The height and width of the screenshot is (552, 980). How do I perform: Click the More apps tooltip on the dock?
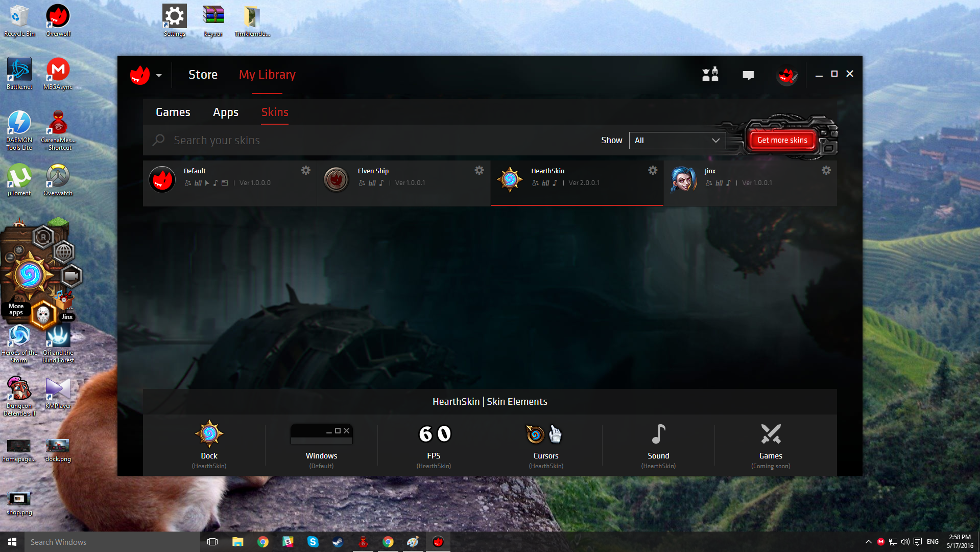click(16, 309)
